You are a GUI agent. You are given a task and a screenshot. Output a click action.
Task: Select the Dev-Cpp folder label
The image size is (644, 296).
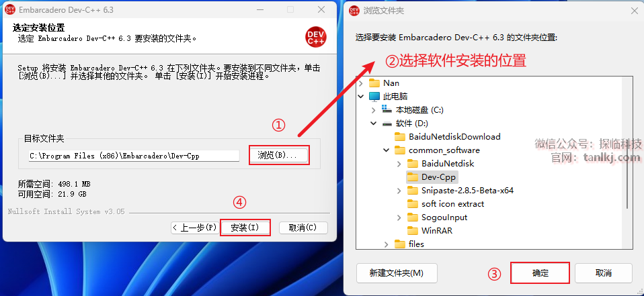[439, 177]
